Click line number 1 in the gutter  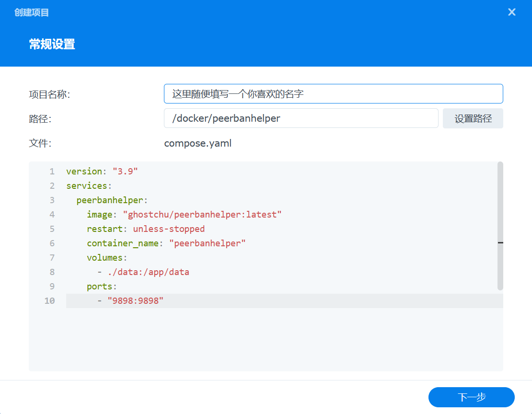52,172
